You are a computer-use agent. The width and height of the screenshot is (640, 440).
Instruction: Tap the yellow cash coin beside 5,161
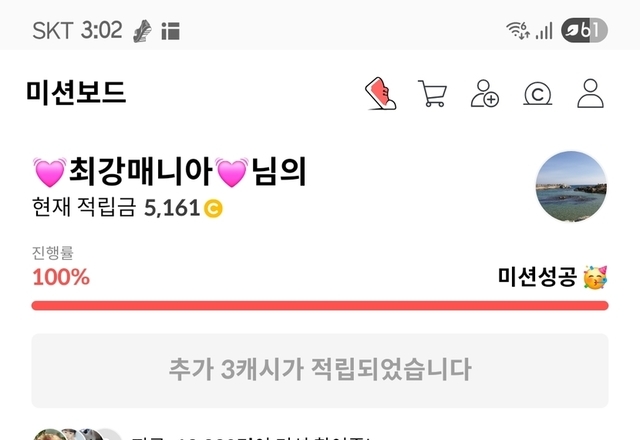pos(213,209)
